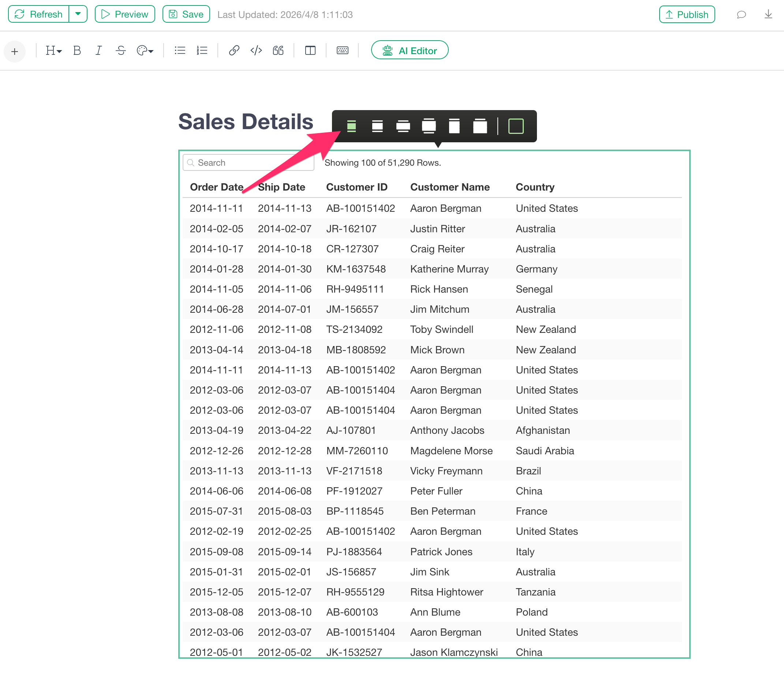Insert a hyperlink with link icon

click(x=234, y=50)
